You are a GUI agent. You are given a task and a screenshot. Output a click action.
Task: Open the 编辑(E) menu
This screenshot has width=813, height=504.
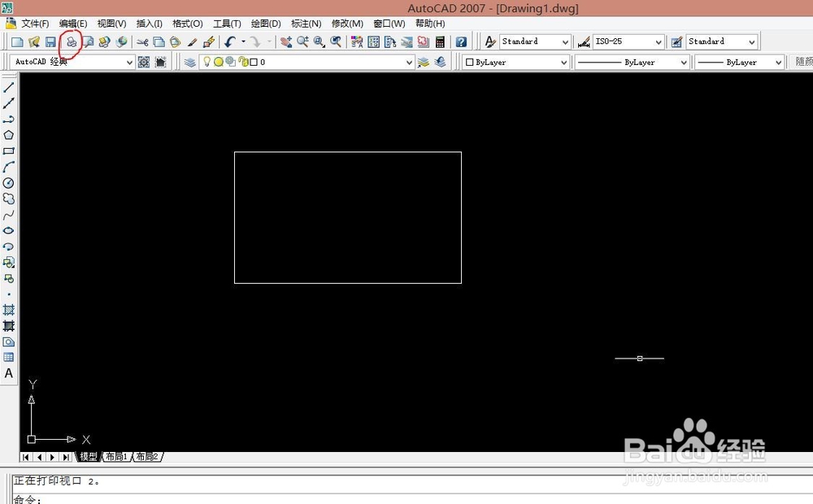tap(73, 24)
